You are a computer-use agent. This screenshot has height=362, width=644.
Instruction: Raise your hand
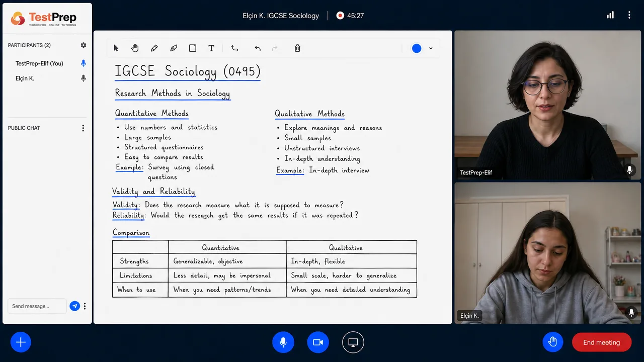click(x=553, y=342)
